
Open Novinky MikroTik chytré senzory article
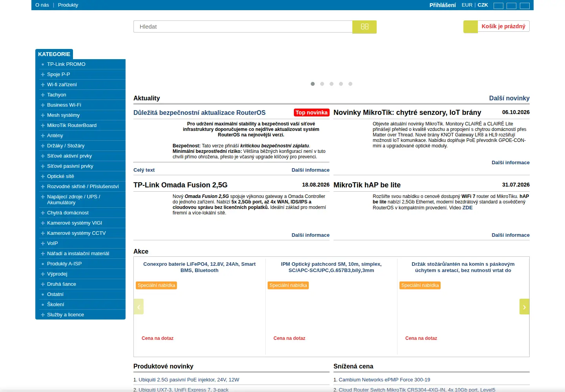407,113
